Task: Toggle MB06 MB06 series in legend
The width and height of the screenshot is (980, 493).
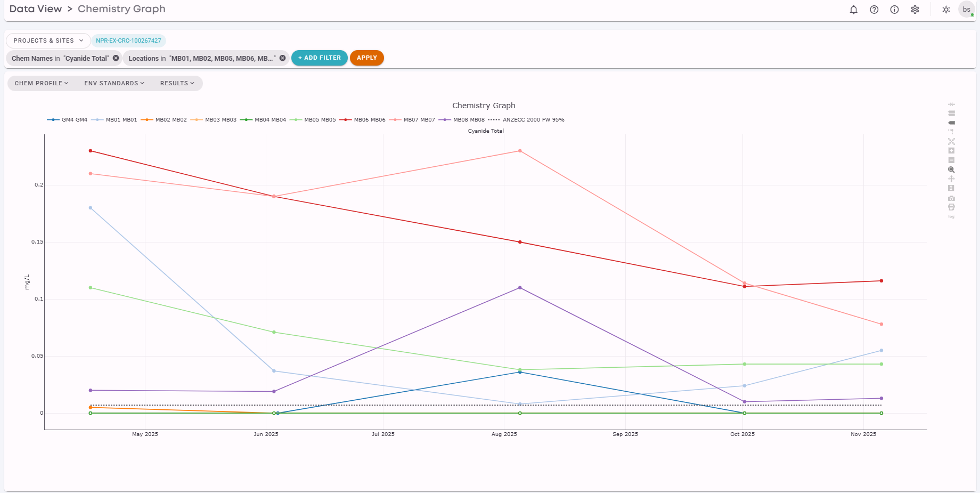Action: coord(363,120)
